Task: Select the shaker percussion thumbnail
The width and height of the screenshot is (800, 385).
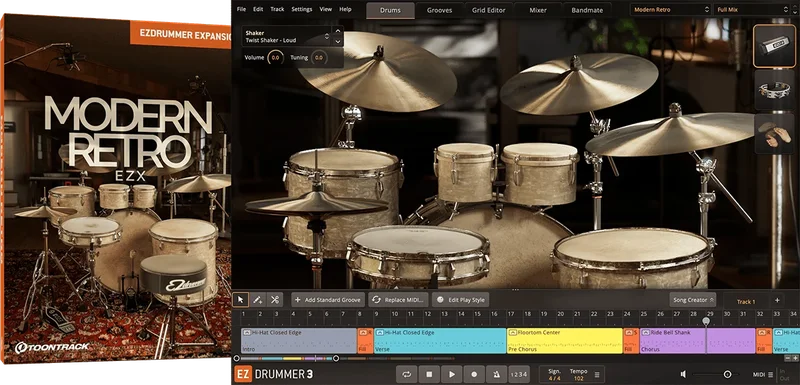Action: (x=774, y=46)
